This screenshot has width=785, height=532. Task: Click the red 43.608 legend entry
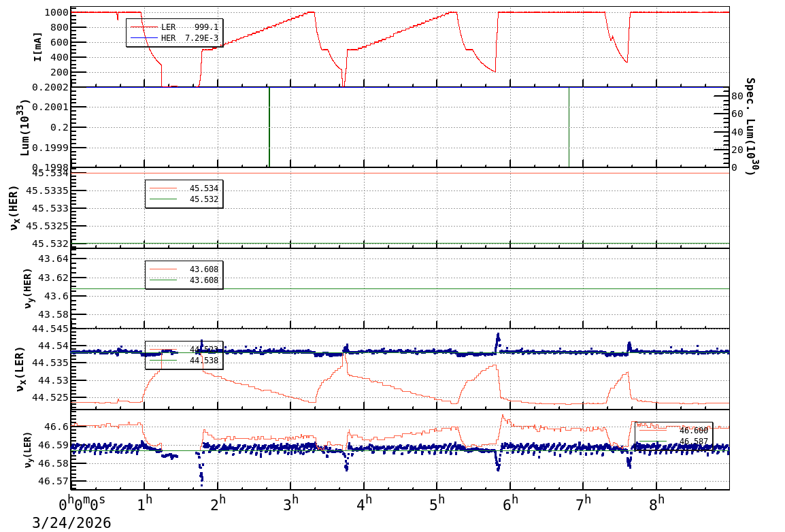[184, 269]
